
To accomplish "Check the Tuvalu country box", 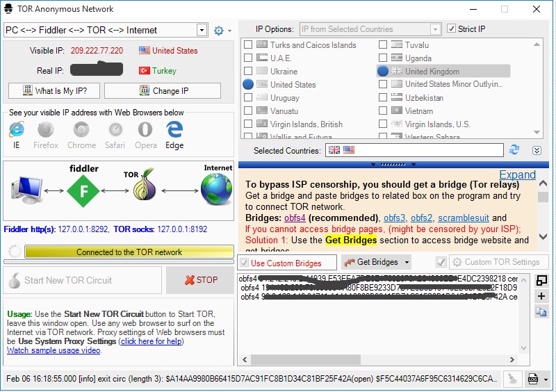I will (383, 44).
